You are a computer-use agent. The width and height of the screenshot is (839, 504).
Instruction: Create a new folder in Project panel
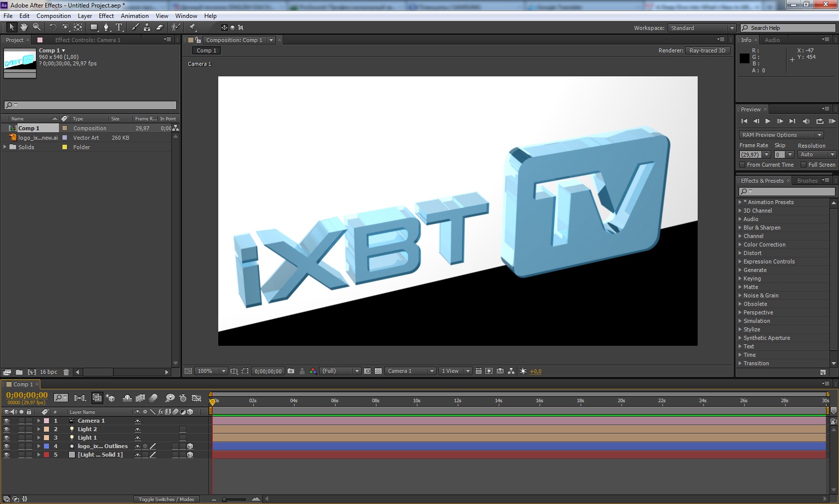coord(19,372)
